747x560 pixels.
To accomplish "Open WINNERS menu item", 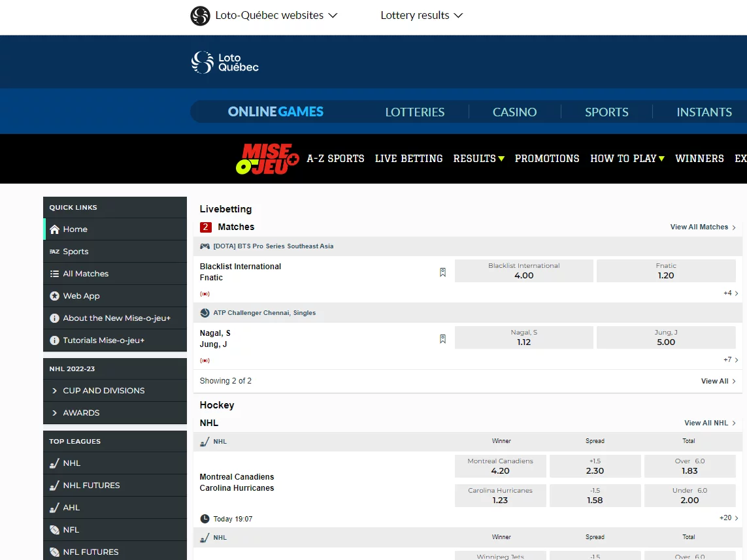I will pos(699,159).
